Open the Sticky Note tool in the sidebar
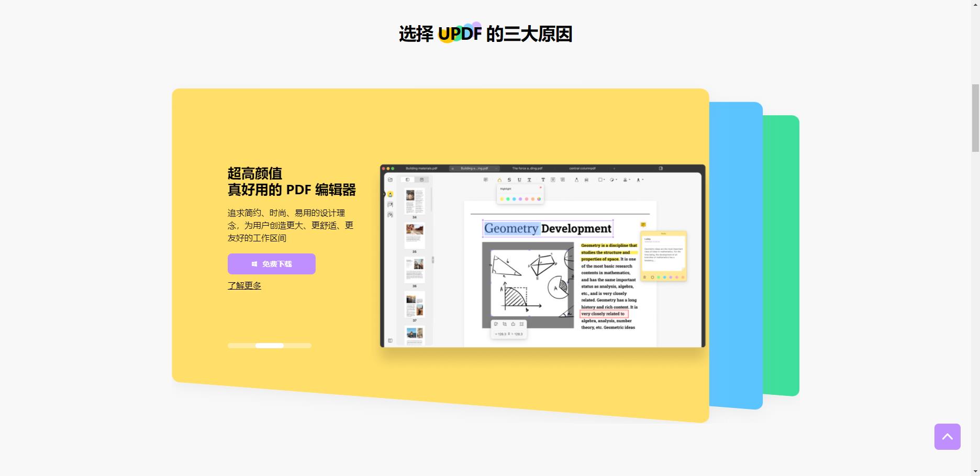The height and width of the screenshot is (476, 980). click(389, 205)
